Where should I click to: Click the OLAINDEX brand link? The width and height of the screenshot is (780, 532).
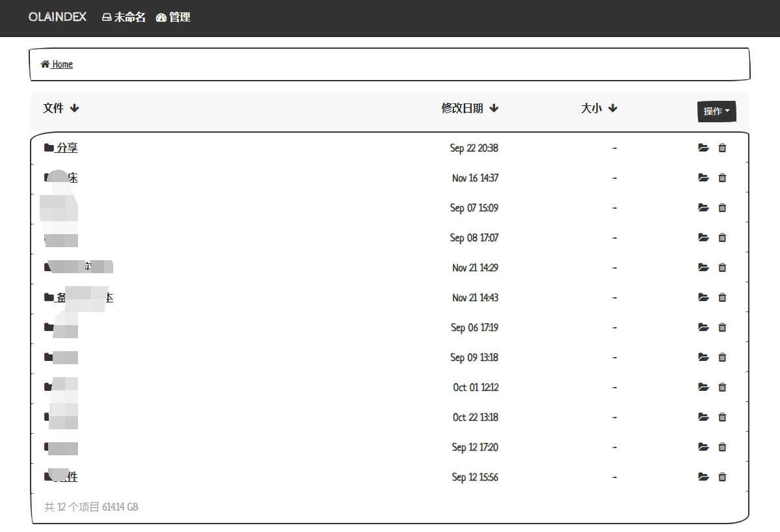(x=57, y=17)
